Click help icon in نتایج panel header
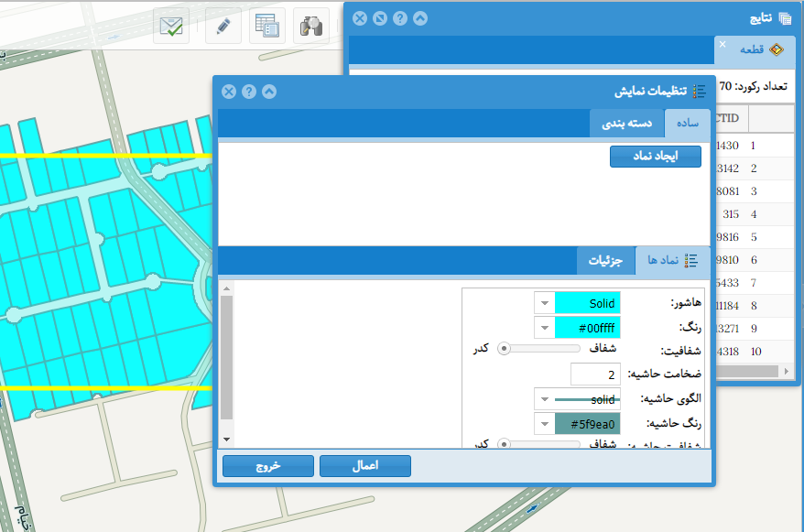 (x=400, y=18)
